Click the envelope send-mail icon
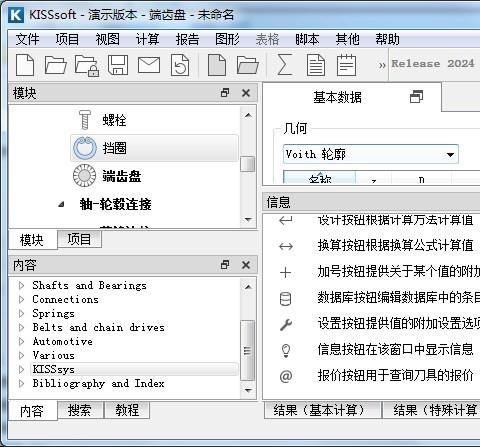480x447 pixels. 149,65
